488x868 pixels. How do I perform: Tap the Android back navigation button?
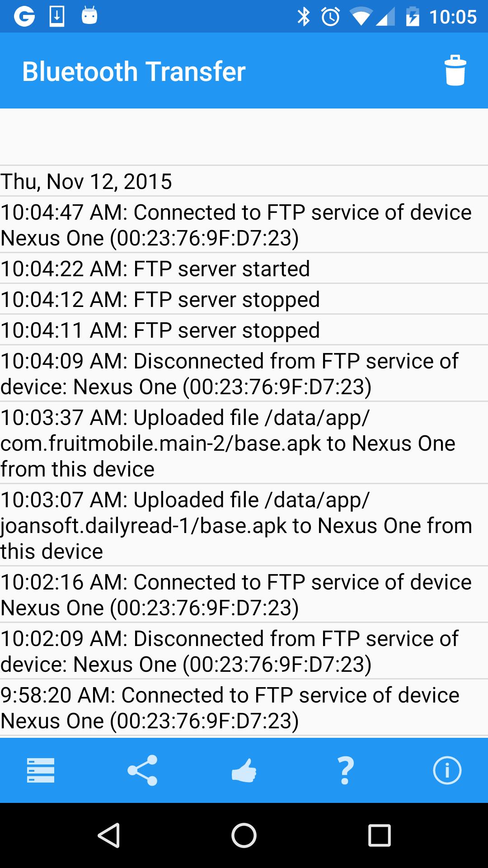pos(109,835)
